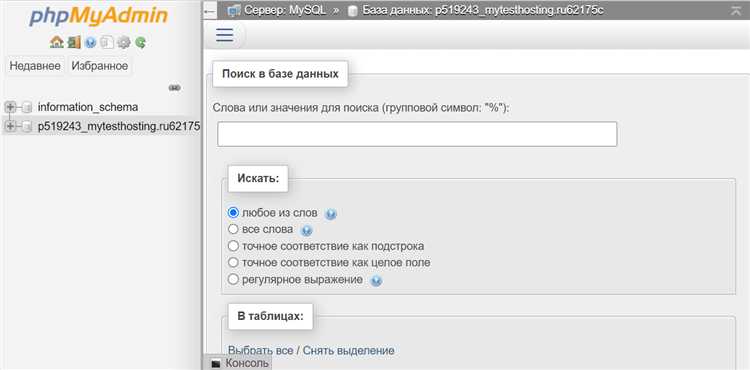The height and width of the screenshot is (370, 750).
Task: Click the console icon at bottom
Action: (x=216, y=364)
